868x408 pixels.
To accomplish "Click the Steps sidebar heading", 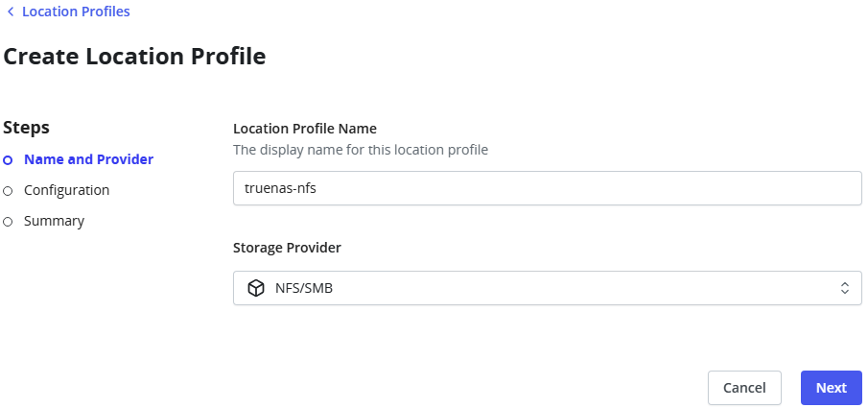I will [x=27, y=128].
